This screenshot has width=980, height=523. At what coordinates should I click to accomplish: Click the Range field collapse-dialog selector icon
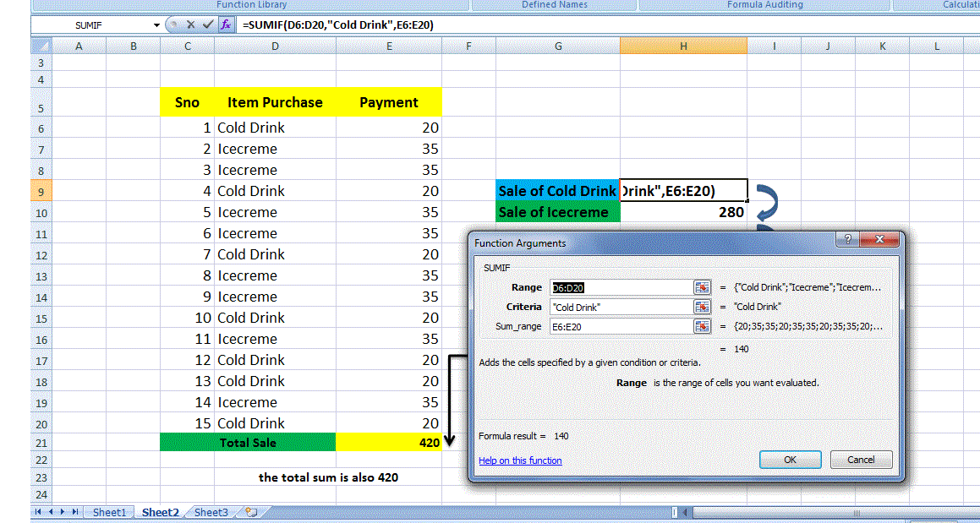click(x=702, y=287)
